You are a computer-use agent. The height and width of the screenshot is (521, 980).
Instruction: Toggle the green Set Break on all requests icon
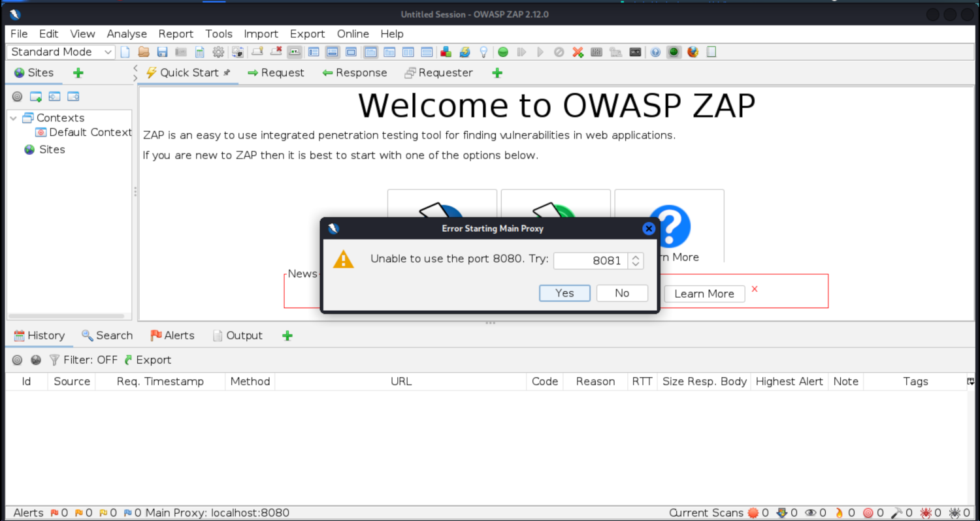503,52
